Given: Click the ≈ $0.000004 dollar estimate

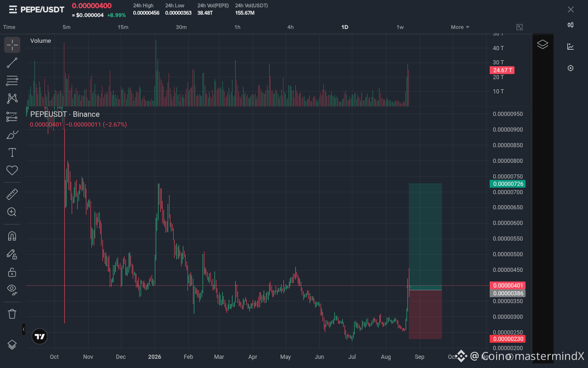Looking at the screenshot, I should 88,15.
